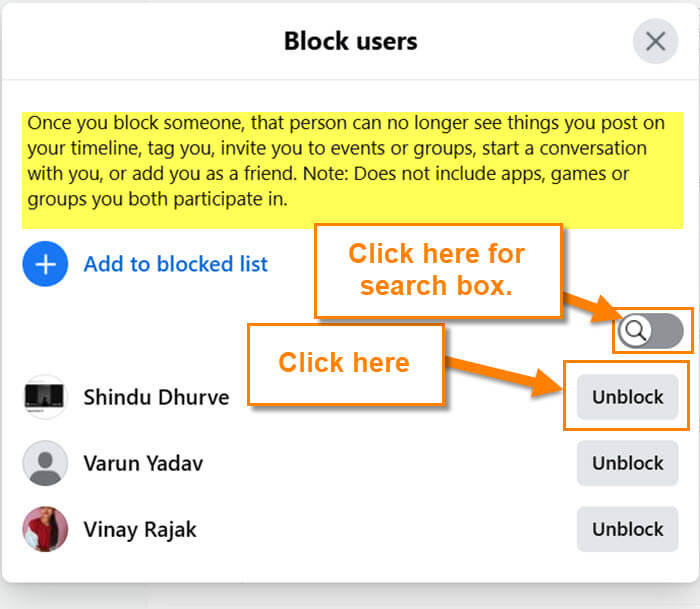
Task: Click the yellow highlighted blocking description text
Action: [352, 170]
